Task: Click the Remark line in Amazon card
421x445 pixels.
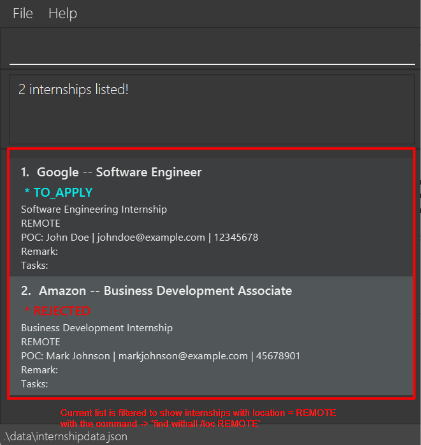Action: pyautogui.click(x=39, y=370)
